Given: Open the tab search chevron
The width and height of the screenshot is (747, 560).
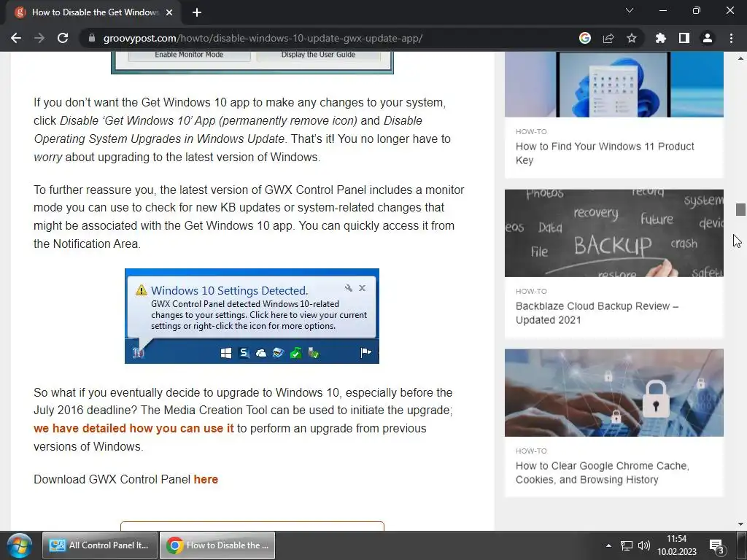Looking at the screenshot, I should click(x=630, y=10).
